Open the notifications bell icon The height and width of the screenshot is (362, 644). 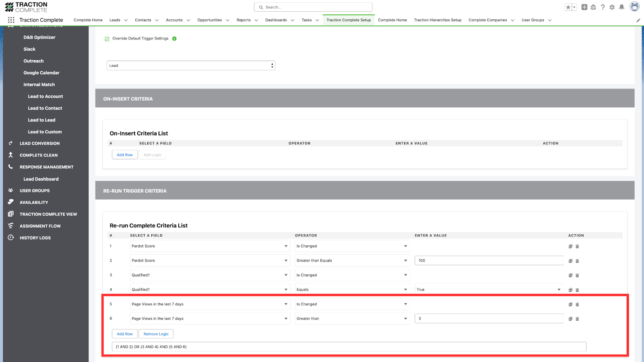tap(621, 7)
